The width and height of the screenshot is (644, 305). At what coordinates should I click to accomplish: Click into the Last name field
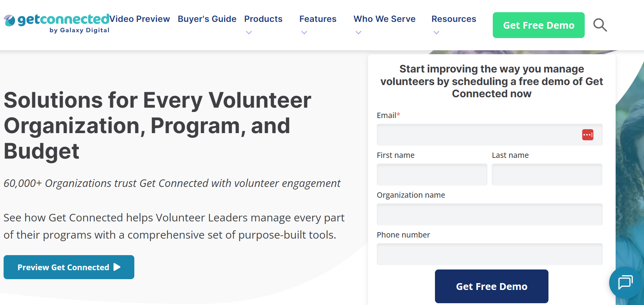tap(547, 175)
